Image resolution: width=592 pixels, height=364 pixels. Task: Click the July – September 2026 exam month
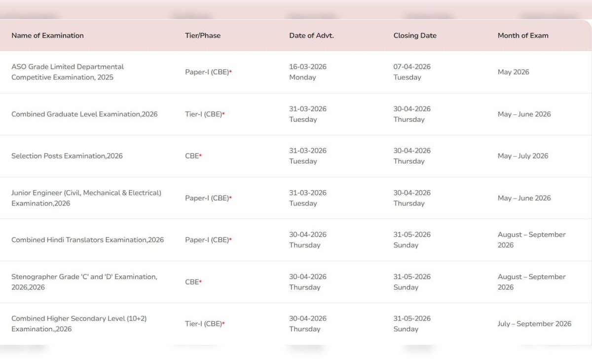[x=534, y=324]
